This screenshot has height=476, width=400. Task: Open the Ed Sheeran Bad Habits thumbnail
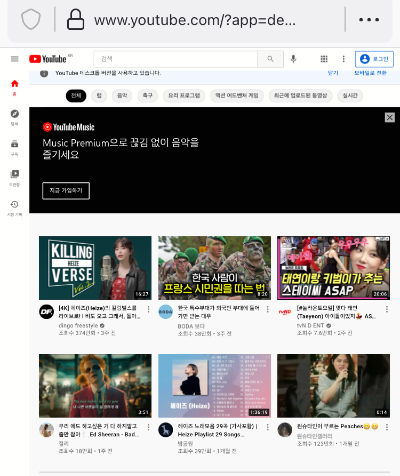tap(95, 386)
